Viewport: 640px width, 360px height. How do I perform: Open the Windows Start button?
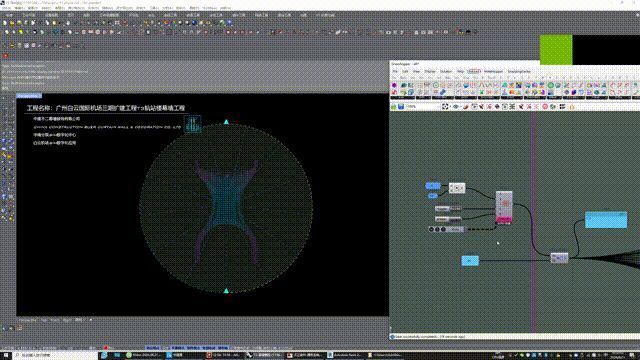[6, 356]
